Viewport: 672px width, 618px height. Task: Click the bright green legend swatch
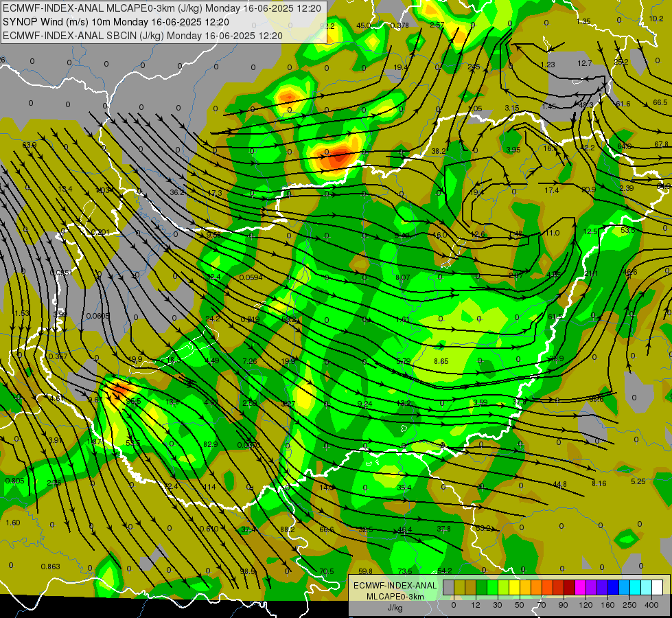[x=492, y=587]
